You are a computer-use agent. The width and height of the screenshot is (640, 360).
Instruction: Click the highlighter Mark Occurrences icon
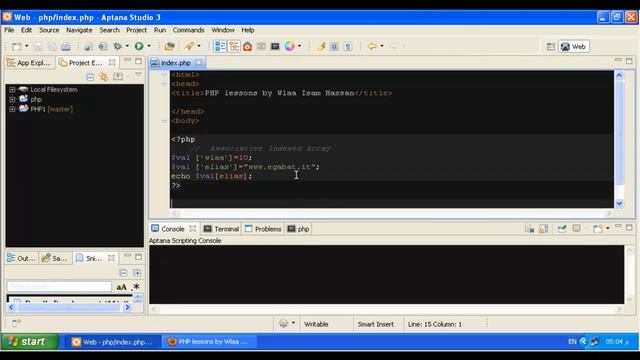coord(321,46)
